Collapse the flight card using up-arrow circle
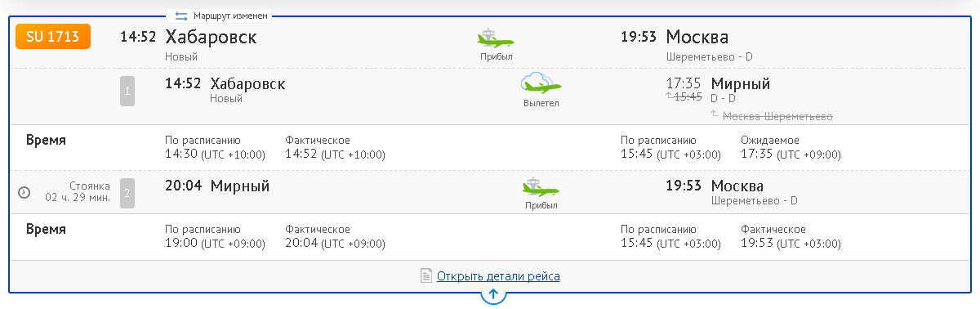The width and height of the screenshot is (980, 309). (493, 293)
